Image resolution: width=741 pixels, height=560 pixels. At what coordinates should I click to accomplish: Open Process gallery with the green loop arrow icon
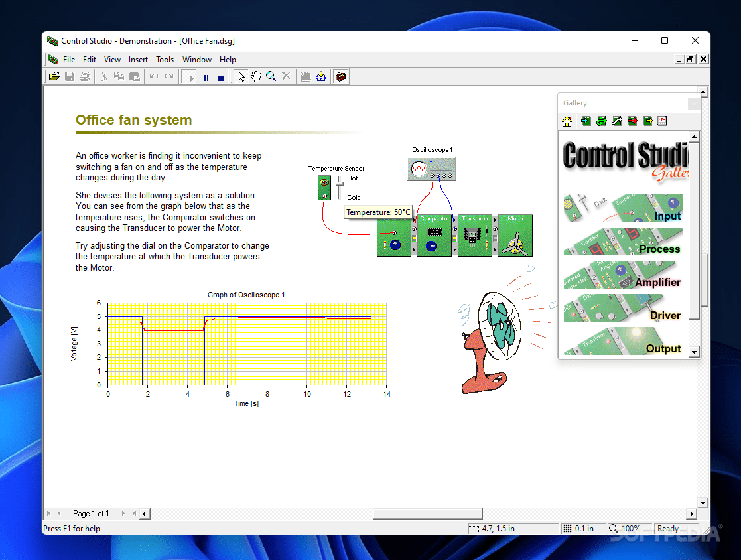tap(602, 121)
